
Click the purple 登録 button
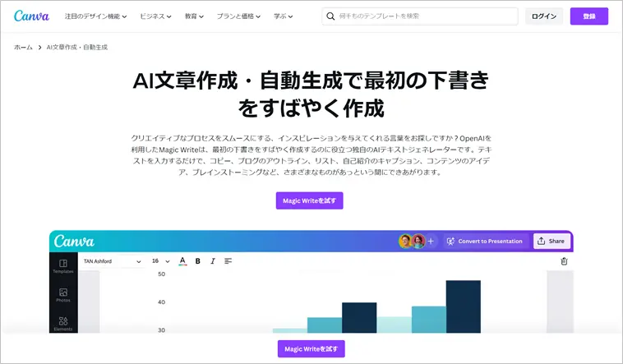589,16
